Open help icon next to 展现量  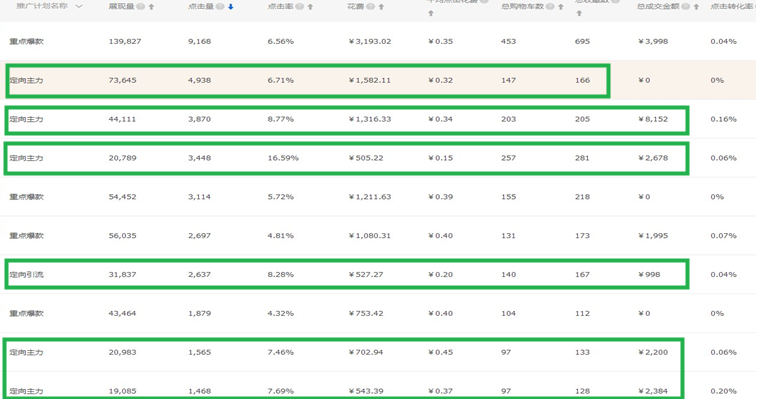pos(140,6)
